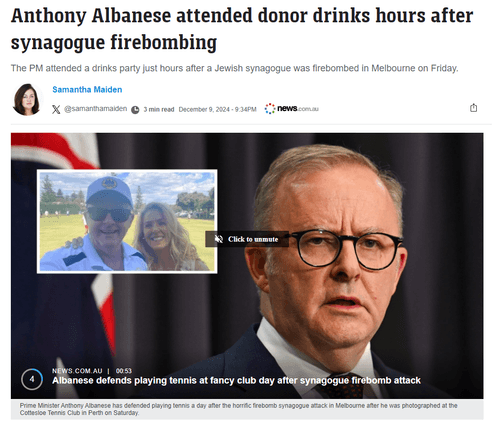Click the muted speaker icon on video
The width and height of the screenshot is (500, 428).
tap(219, 239)
